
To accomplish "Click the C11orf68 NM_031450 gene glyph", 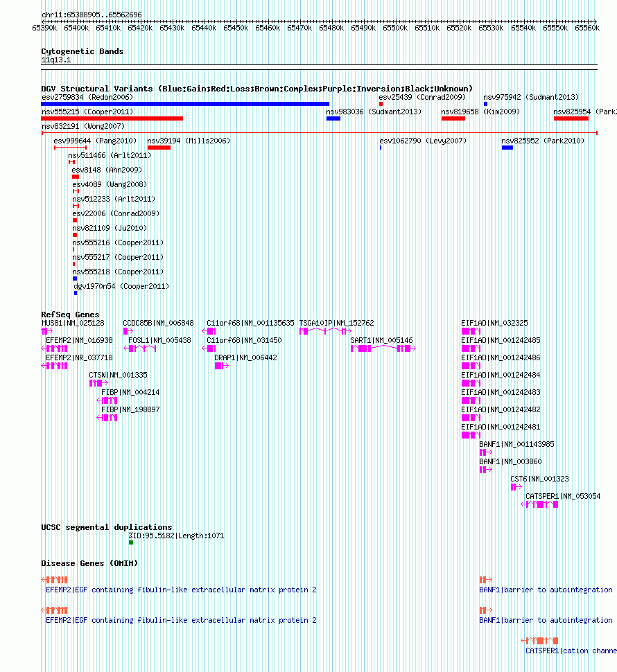I will (x=209, y=348).
